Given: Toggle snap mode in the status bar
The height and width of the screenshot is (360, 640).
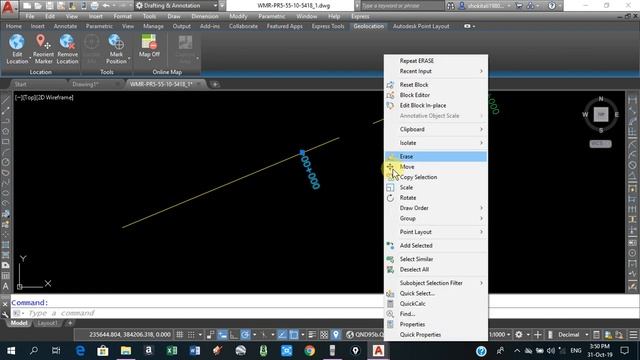Looking at the screenshot, I should coord(191,335).
